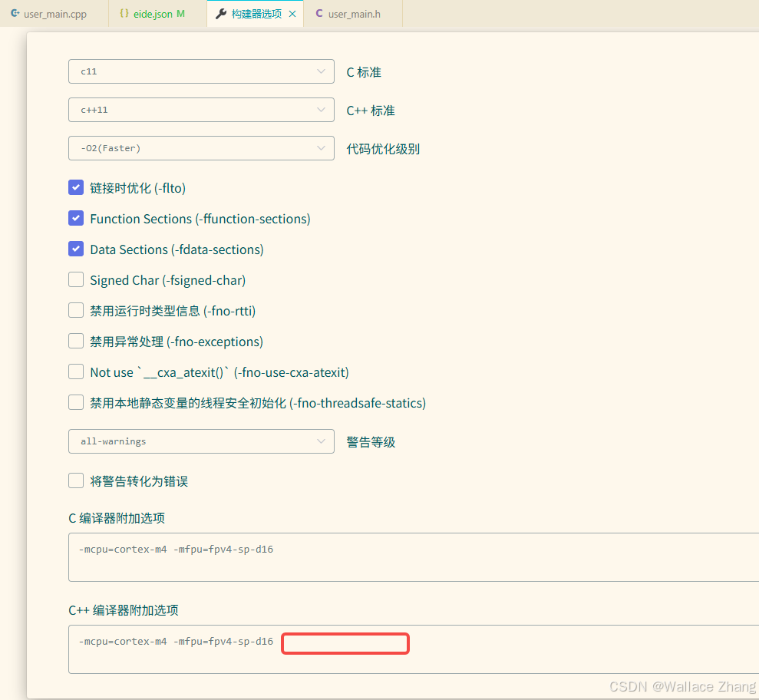Close the 构建器选项 tab
This screenshot has height=700, width=759.
(x=292, y=14)
